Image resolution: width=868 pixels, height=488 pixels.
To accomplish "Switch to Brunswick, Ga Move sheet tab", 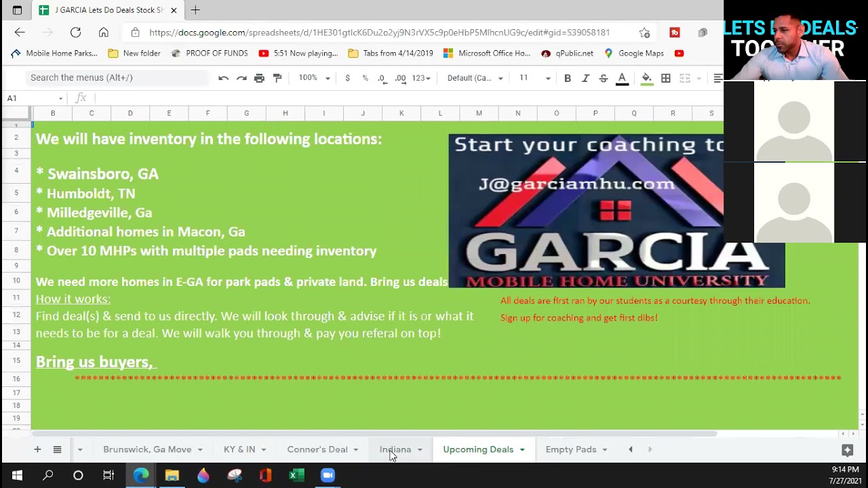I will [x=147, y=449].
